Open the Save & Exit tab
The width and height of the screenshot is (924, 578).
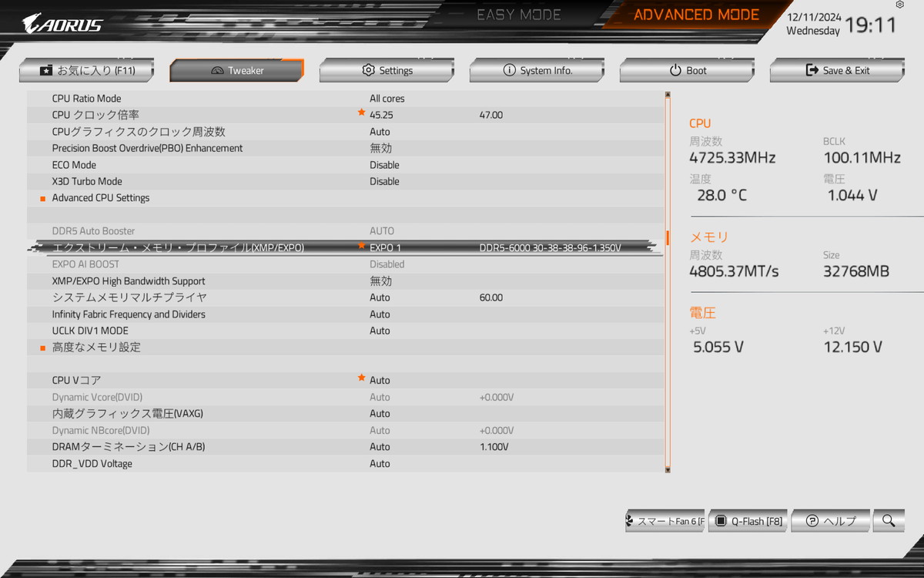tap(837, 70)
